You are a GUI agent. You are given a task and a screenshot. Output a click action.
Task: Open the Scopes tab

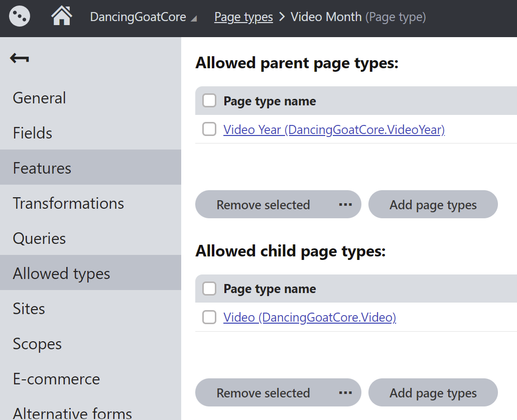coord(90,344)
